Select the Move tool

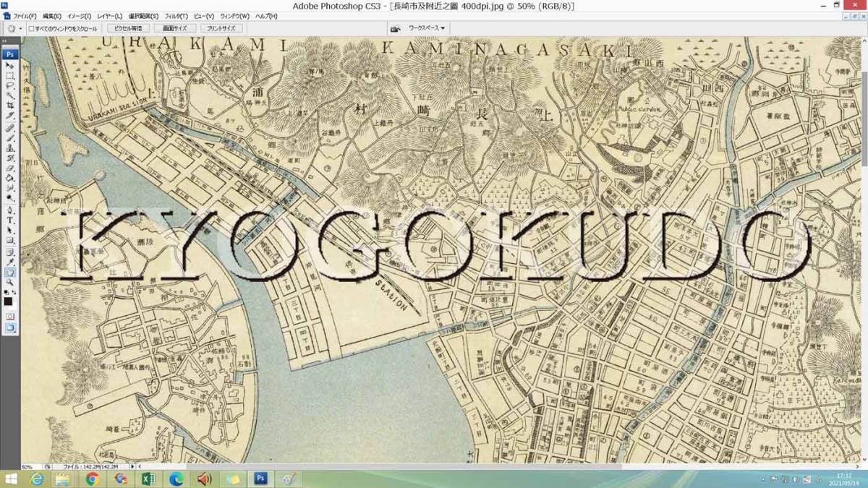point(10,64)
